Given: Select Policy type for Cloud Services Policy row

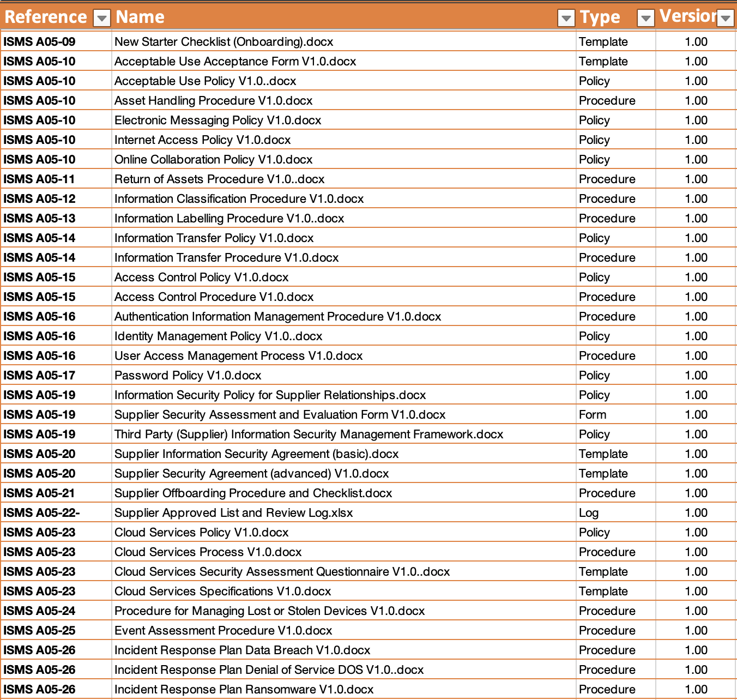Looking at the screenshot, I should [x=616, y=532].
